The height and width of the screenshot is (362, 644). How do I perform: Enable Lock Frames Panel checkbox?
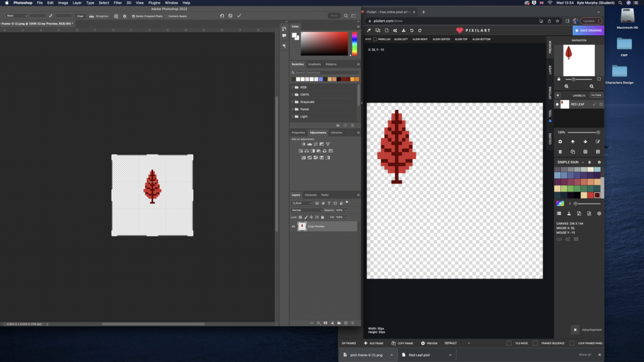tap(572, 343)
